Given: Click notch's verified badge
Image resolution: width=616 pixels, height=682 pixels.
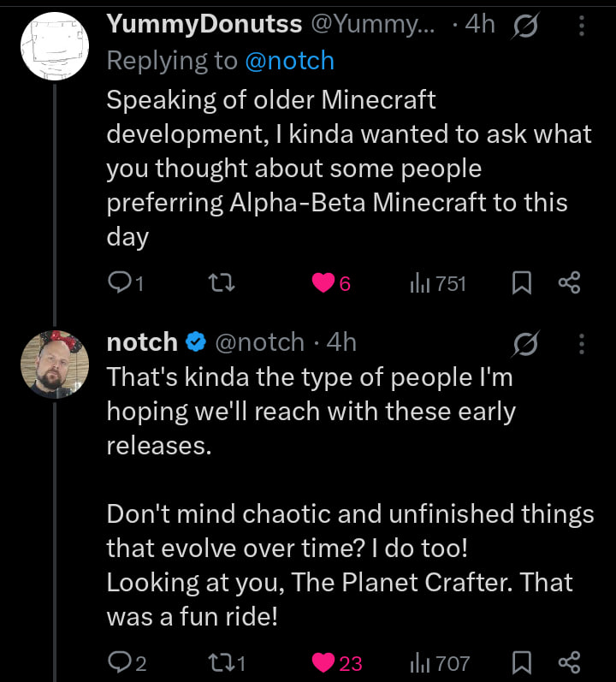Looking at the screenshot, I should pyautogui.click(x=196, y=342).
